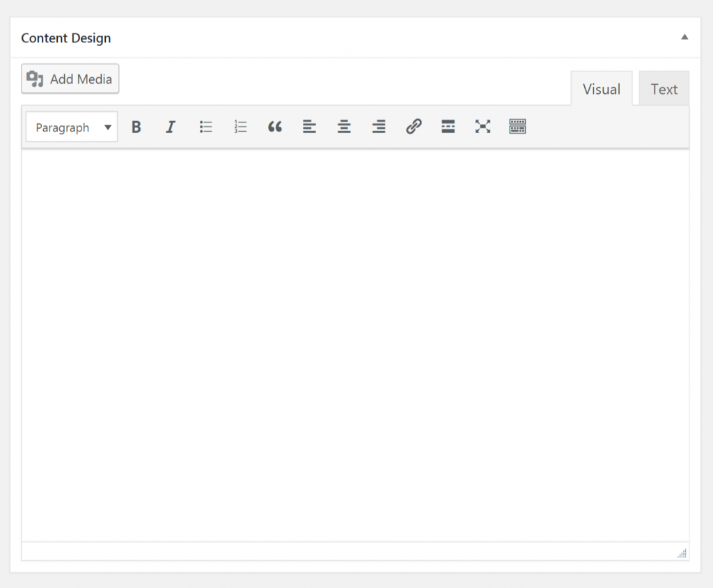Click the editor resize handle
Screen dimensions: 713x588
682,553
